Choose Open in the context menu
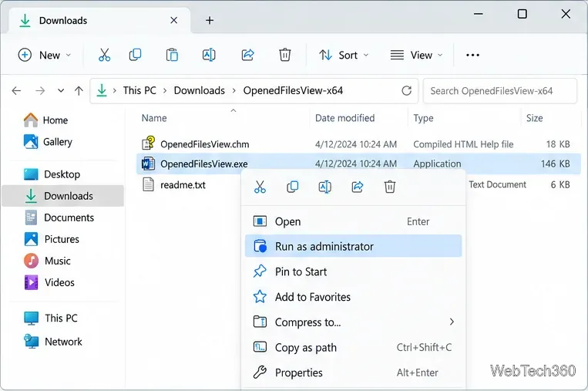588x391 pixels. coord(353,221)
